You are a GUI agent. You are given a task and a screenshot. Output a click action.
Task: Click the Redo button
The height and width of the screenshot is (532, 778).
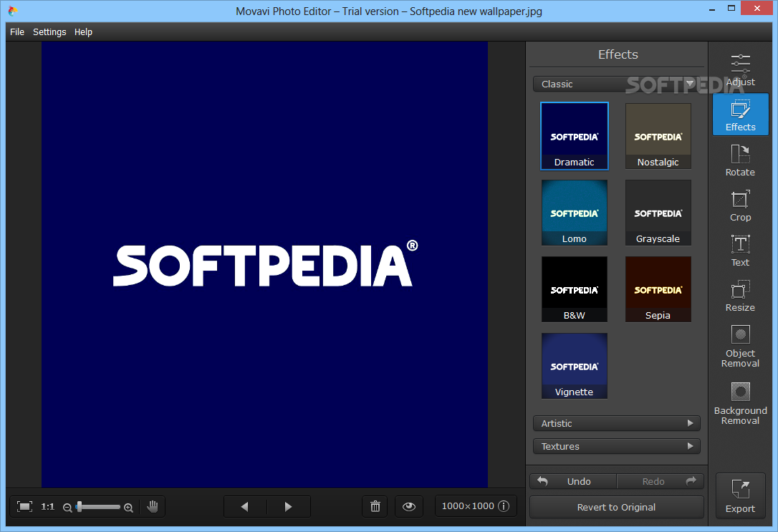661,481
